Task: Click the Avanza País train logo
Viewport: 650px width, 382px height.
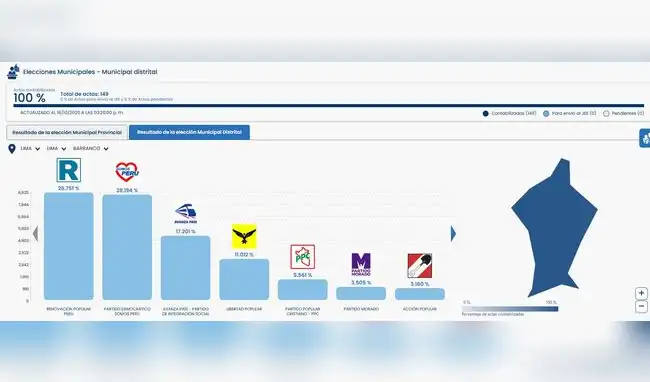Action: pyautogui.click(x=185, y=213)
